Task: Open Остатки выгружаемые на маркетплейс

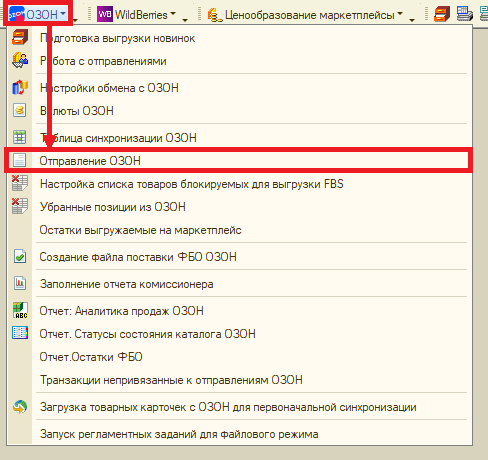Action: (x=240, y=230)
